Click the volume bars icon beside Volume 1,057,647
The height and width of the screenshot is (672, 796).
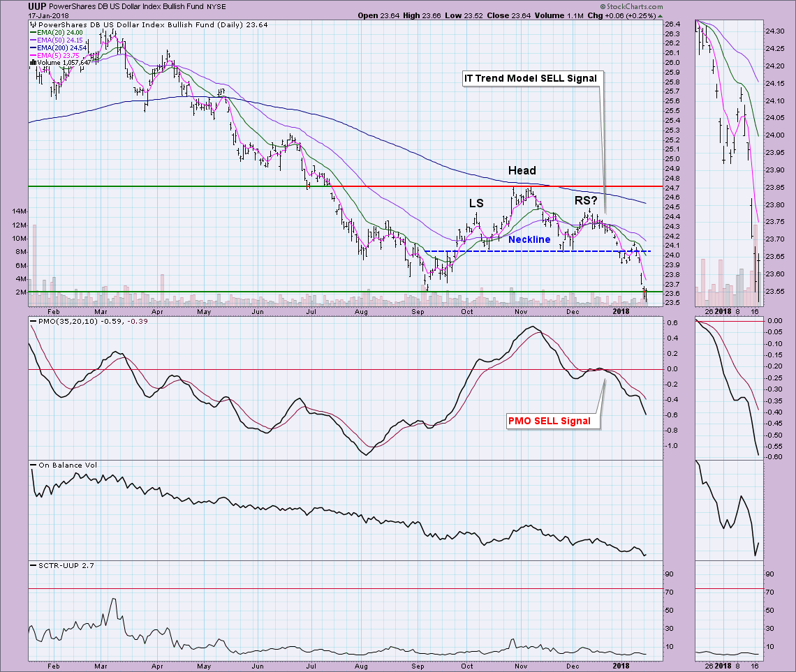coord(33,63)
